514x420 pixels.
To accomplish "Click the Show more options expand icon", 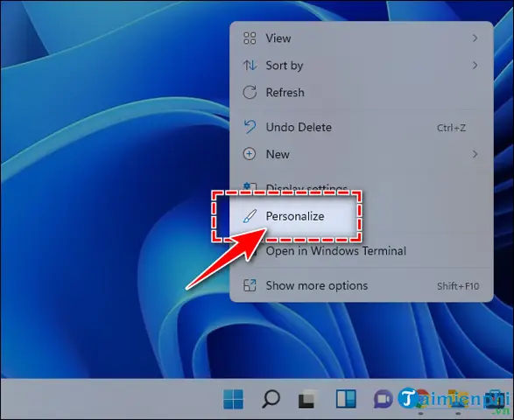I will click(250, 285).
